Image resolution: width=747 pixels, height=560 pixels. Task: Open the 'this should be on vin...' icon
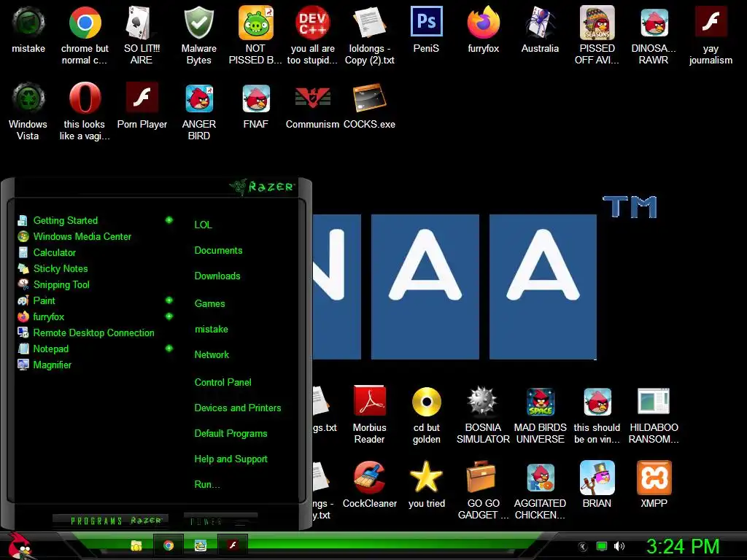[x=597, y=402]
